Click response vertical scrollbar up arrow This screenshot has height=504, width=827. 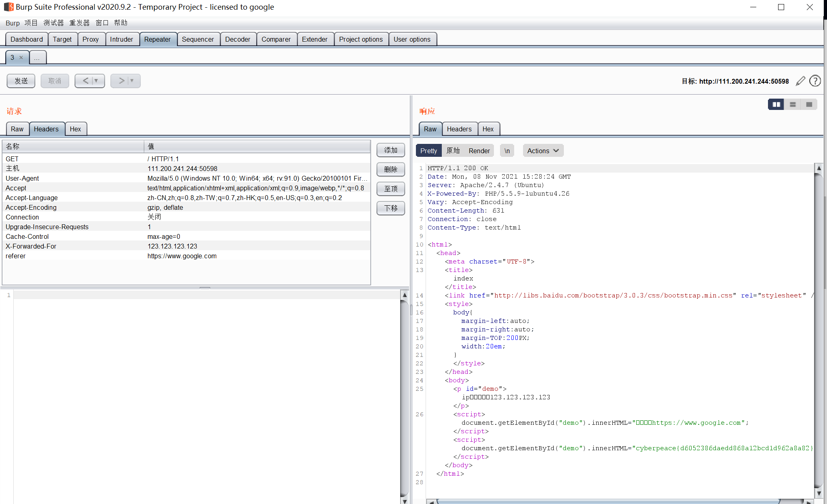point(819,168)
